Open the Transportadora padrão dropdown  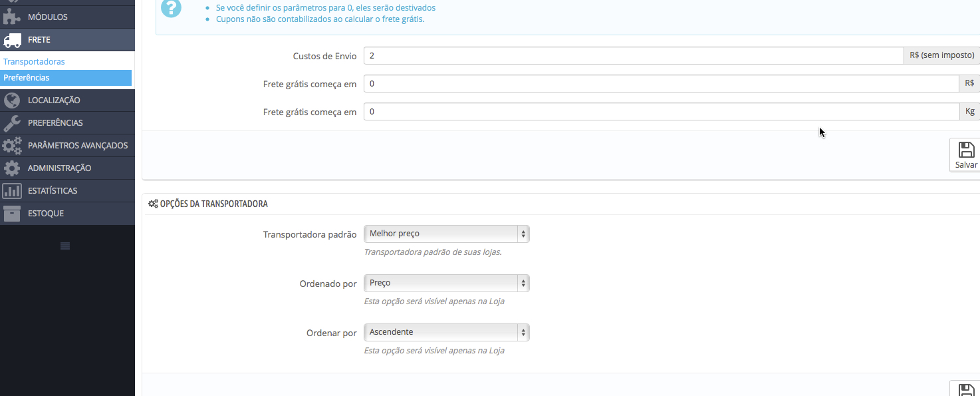[x=447, y=234]
